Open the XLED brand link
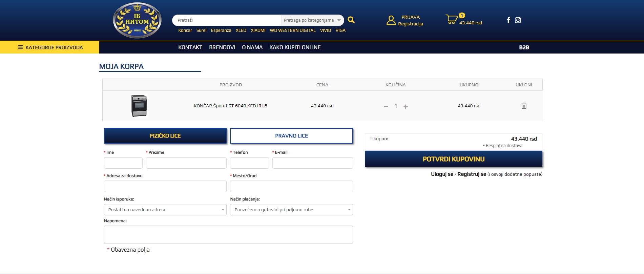 tap(241, 30)
